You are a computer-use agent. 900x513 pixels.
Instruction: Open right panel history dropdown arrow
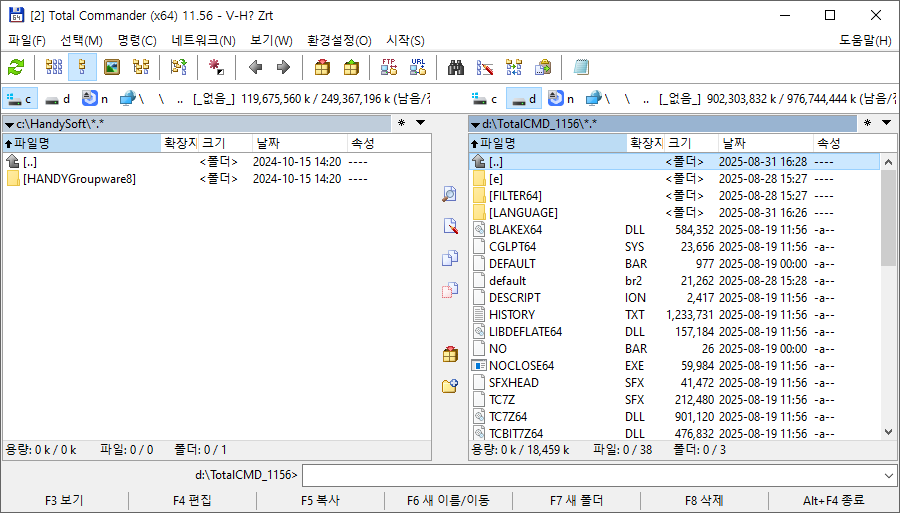[887, 123]
